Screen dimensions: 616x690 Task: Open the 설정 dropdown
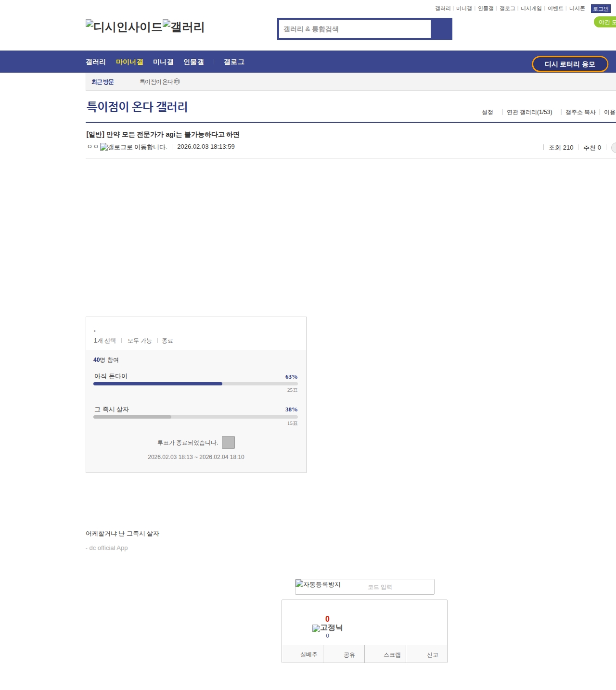[x=487, y=112]
